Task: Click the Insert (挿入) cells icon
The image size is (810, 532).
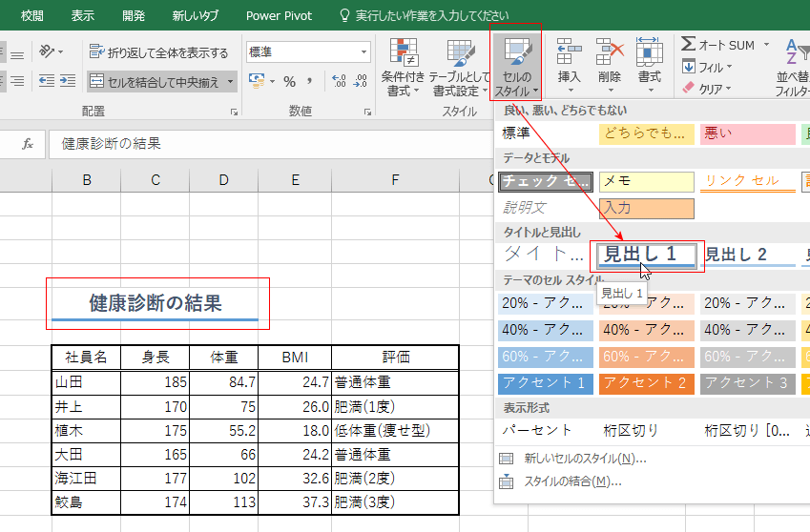Action: (569, 53)
